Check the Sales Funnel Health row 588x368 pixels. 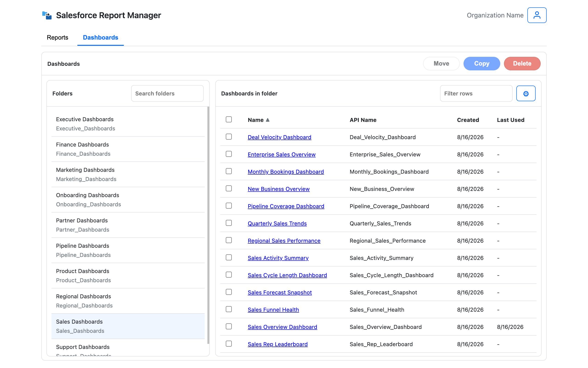pos(229,310)
